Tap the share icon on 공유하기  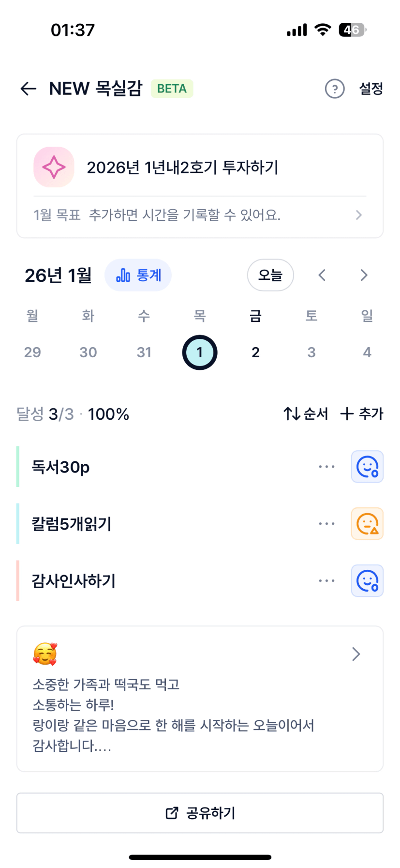[x=172, y=813]
